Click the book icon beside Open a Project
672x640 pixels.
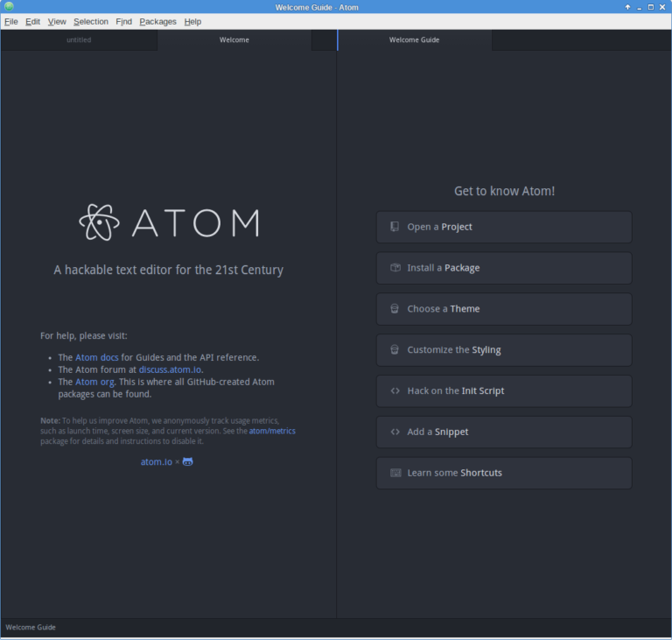[395, 227]
